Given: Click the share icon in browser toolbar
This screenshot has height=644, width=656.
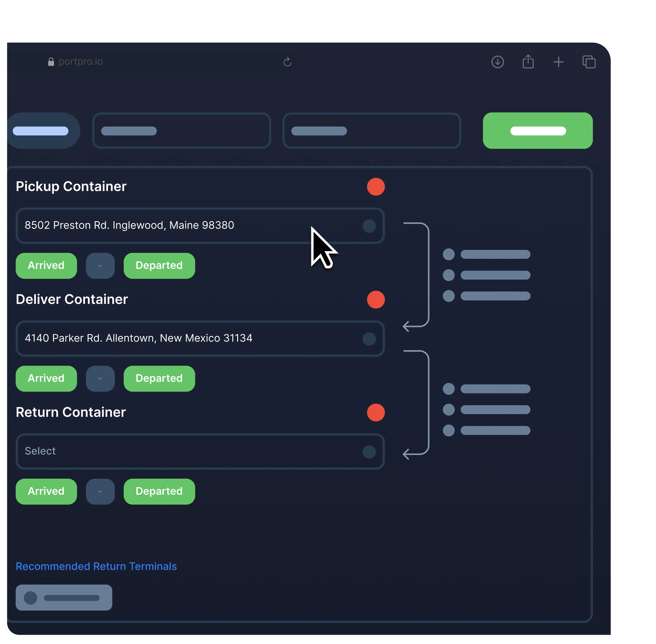Looking at the screenshot, I should [528, 62].
